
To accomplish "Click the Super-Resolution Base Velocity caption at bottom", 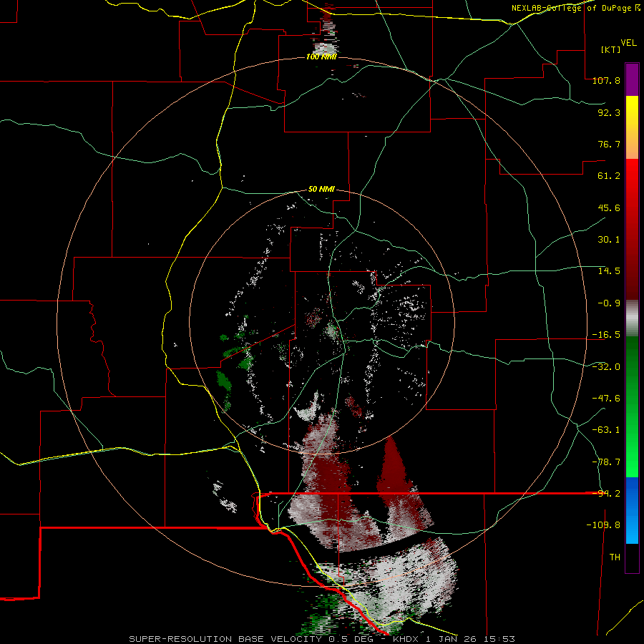I will (321, 639).
